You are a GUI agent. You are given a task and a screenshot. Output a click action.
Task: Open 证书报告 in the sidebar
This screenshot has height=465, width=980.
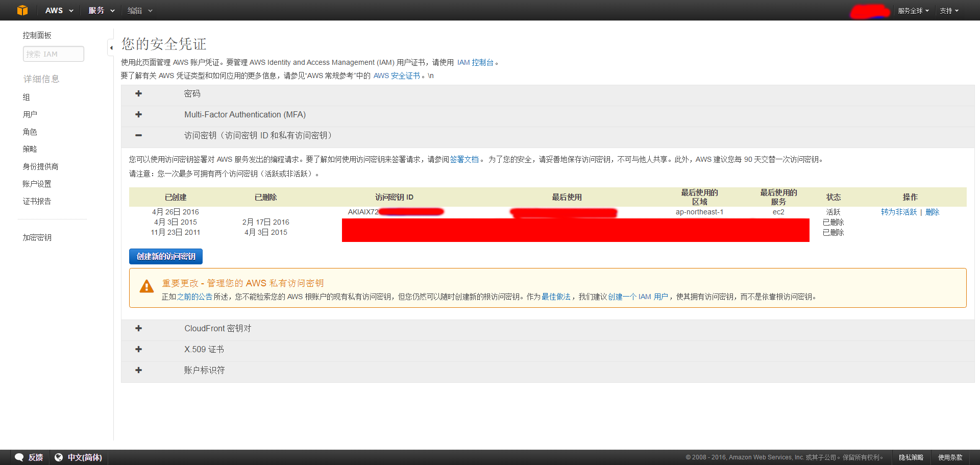37,201
